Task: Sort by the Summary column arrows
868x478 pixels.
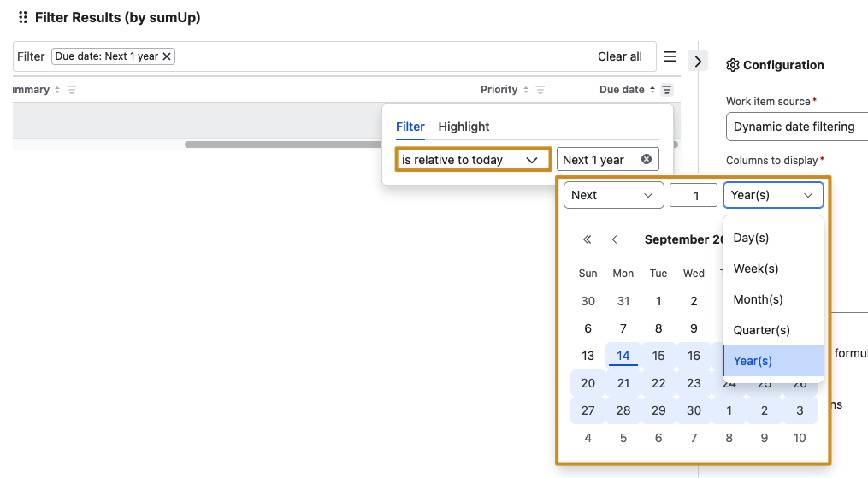Action: tap(57, 90)
